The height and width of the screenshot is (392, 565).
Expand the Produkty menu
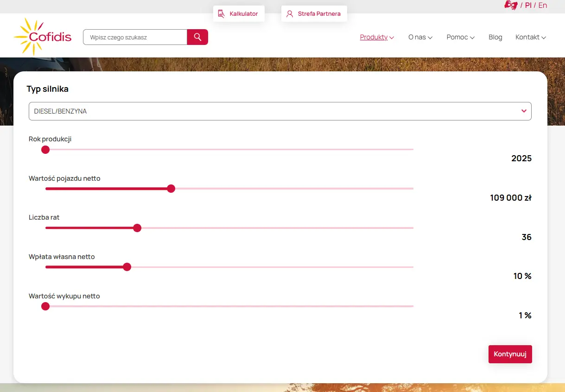click(x=377, y=37)
